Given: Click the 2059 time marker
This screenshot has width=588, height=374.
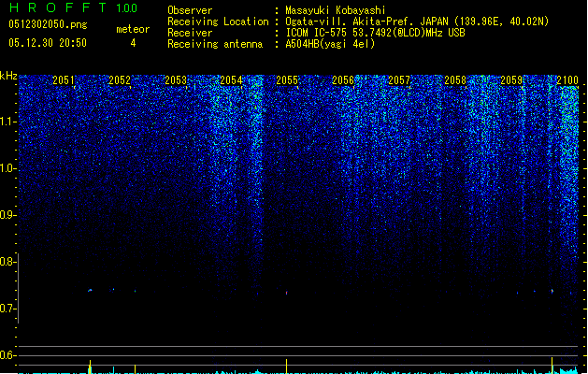Looking at the screenshot, I should coord(511,80).
